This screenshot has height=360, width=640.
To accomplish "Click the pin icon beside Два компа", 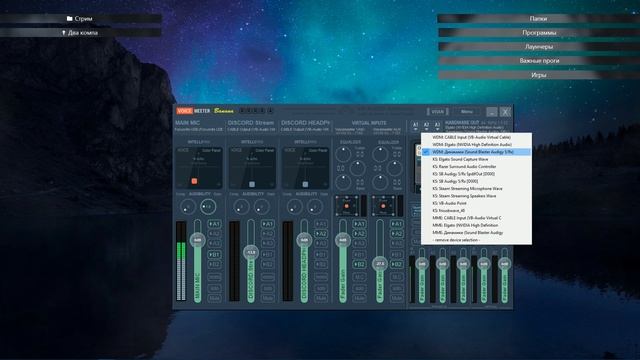I will pyautogui.click(x=64, y=33).
